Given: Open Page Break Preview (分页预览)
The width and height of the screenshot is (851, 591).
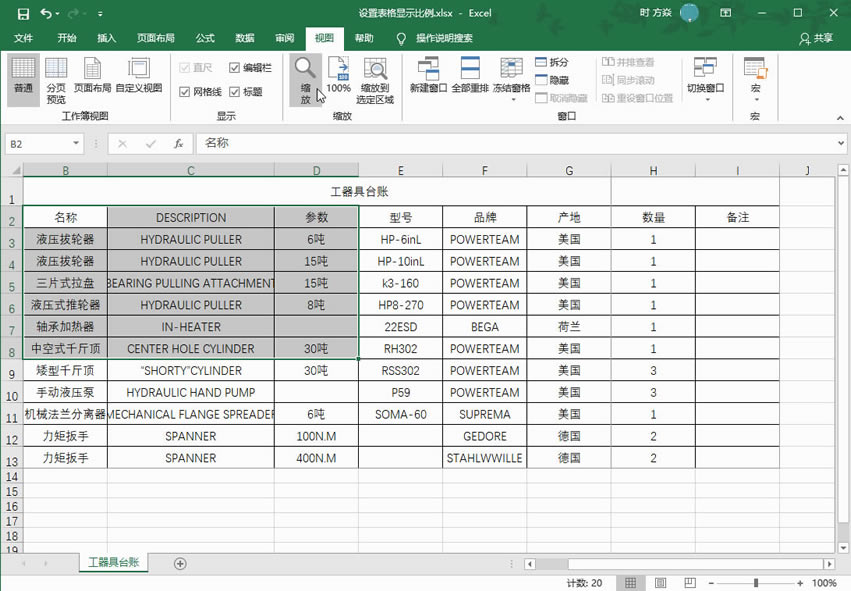Looking at the screenshot, I should [56, 78].
